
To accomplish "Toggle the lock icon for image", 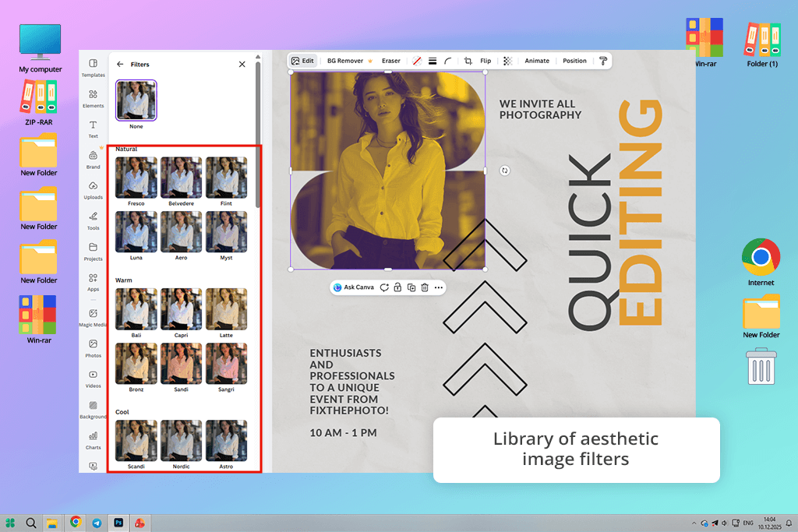I will [397, 287].
